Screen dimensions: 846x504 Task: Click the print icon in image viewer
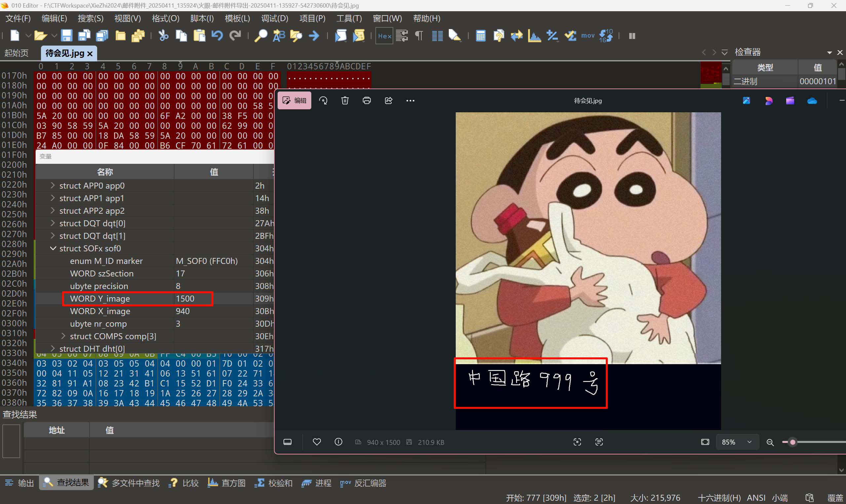(366, 100)
